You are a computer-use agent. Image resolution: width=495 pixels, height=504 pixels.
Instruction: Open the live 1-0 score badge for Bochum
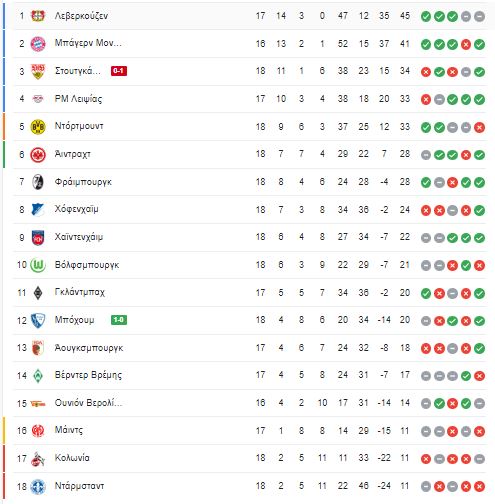click(x=119, y=320)
